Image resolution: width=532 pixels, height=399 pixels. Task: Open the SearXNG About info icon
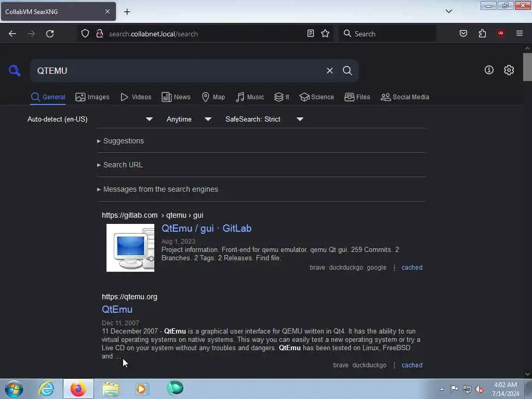489,70
